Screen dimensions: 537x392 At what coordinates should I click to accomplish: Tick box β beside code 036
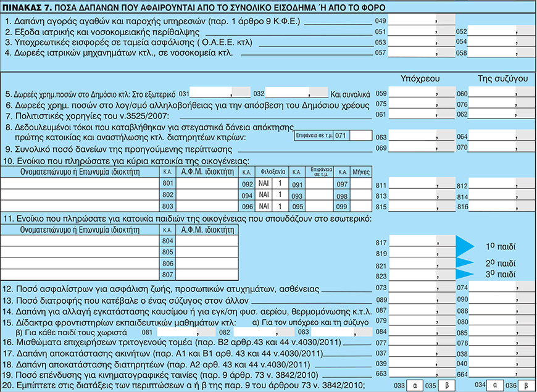[526, 385]
